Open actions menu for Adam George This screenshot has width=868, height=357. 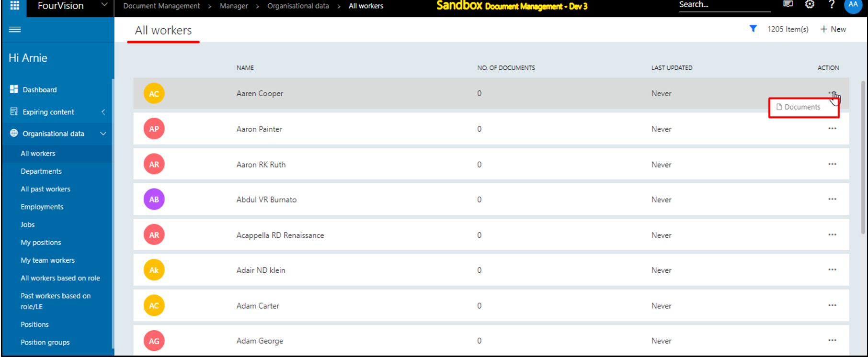click(x=832, y=340)
